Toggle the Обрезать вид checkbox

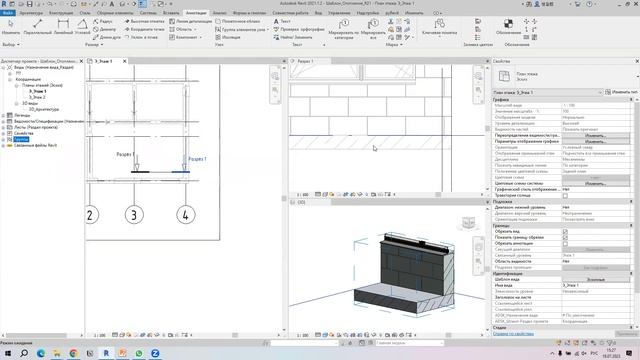[565, 231]
